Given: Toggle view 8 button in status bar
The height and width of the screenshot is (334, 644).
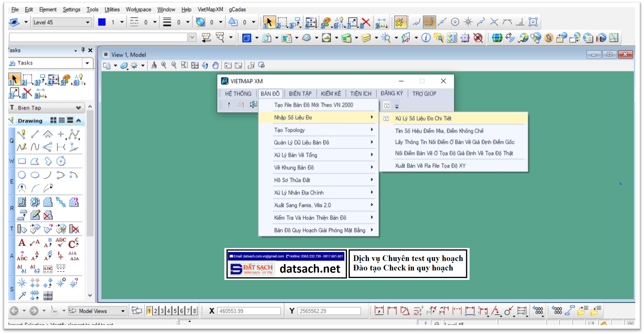Looking at the screenshot, I should [x=195, y=311].
